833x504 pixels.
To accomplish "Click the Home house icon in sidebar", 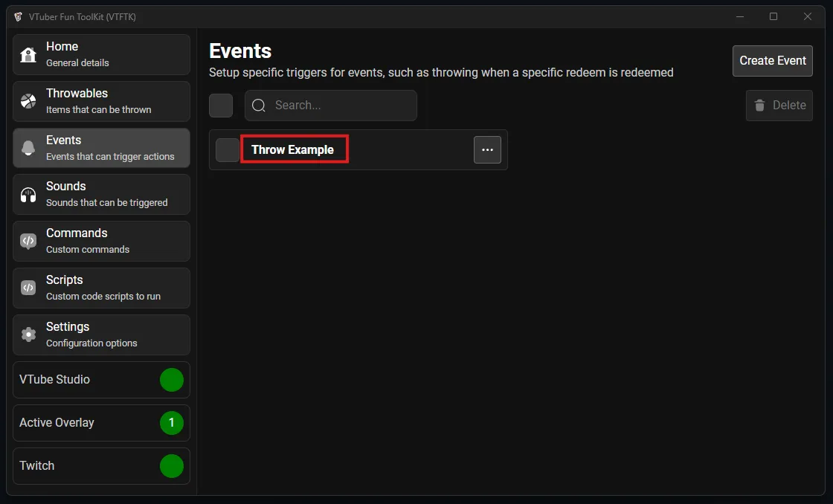I will pyautogui.click(x=28, y=55).
